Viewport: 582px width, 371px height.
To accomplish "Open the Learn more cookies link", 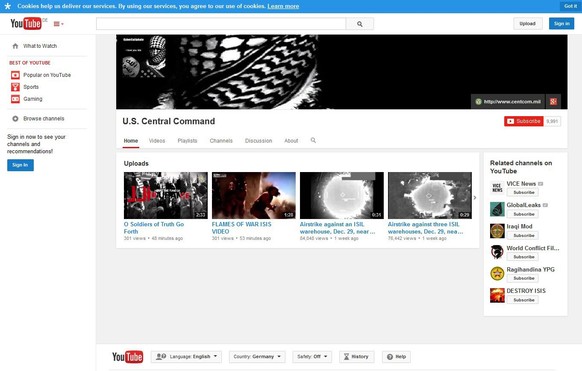I will pos(283,6).
